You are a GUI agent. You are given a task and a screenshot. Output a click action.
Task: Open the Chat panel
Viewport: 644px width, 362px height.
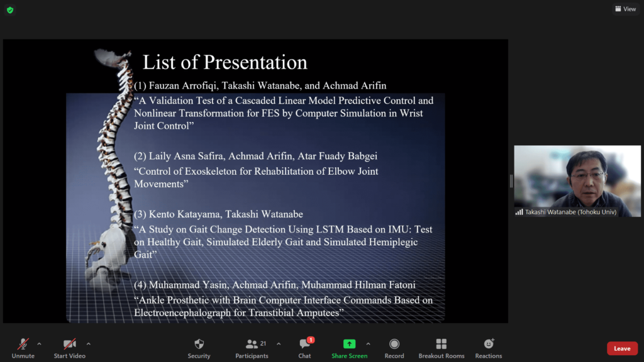pos(304,344)
